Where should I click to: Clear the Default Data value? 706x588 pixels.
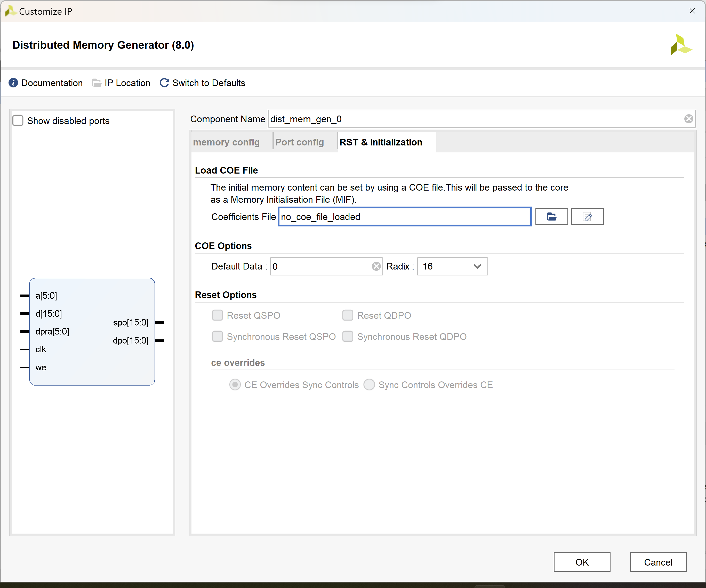click(376, 266)
